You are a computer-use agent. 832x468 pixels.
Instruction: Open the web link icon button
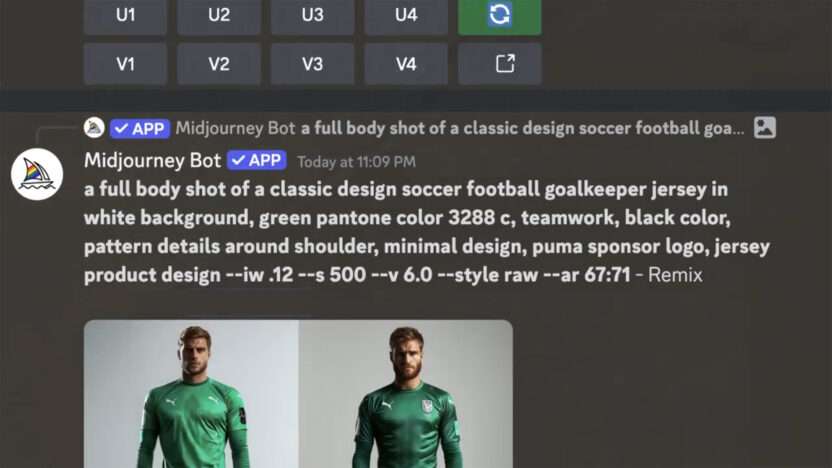point(499,64)
